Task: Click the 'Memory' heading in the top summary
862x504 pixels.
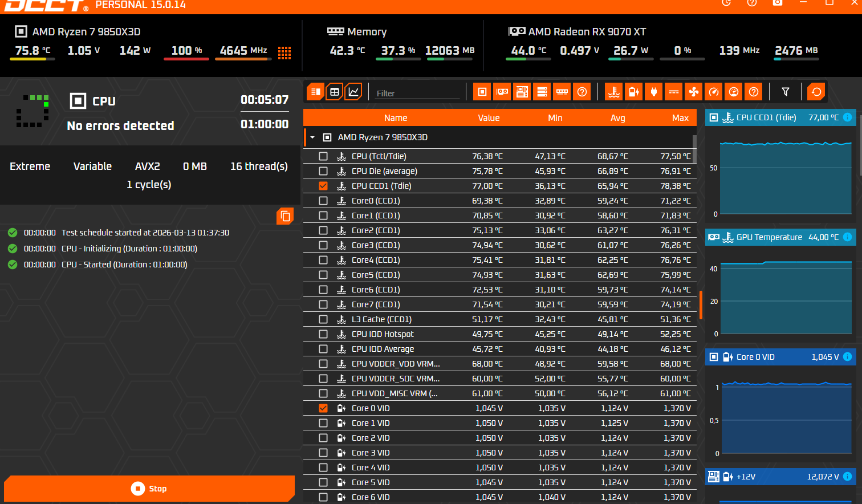Action: click(367, 32)
